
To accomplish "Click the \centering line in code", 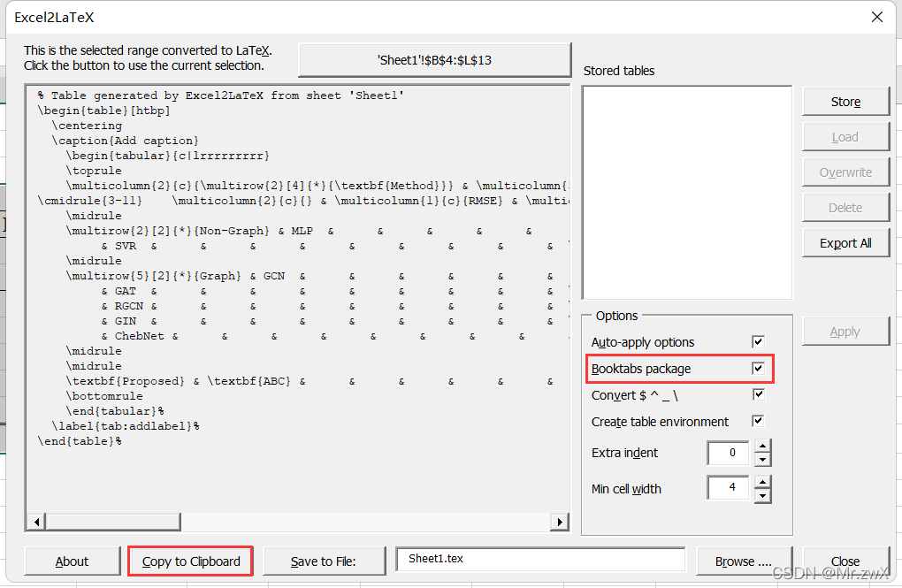I will pos(87,126).
